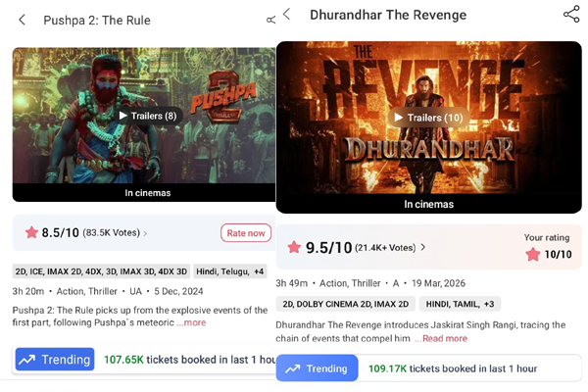This screenshot has width=588, height=392.
Task: Click Pushpa 2 Trending badge
Action: [55, 360]
